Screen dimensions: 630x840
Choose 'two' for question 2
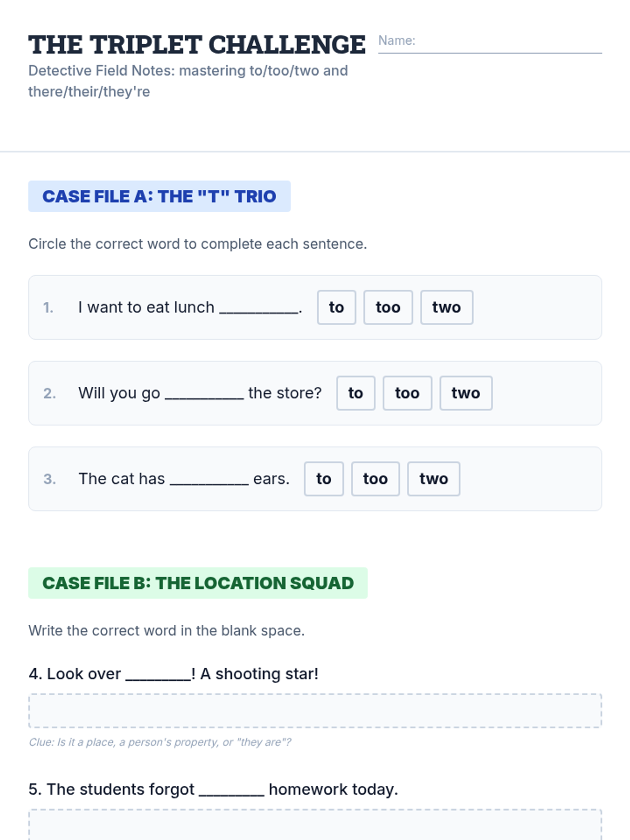click(x=466, y=393)
